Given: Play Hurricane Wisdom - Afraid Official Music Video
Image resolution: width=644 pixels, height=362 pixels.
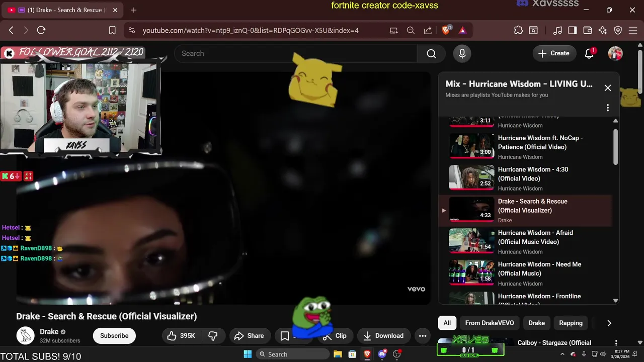Looking at the screenshot, I should [526, 242].
